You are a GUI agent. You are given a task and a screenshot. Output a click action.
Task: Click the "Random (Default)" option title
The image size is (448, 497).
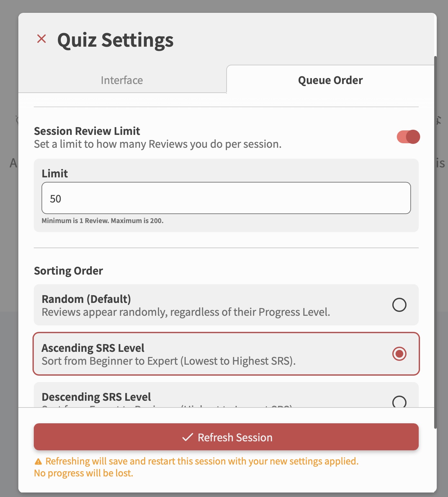click(x=86, y=299)
